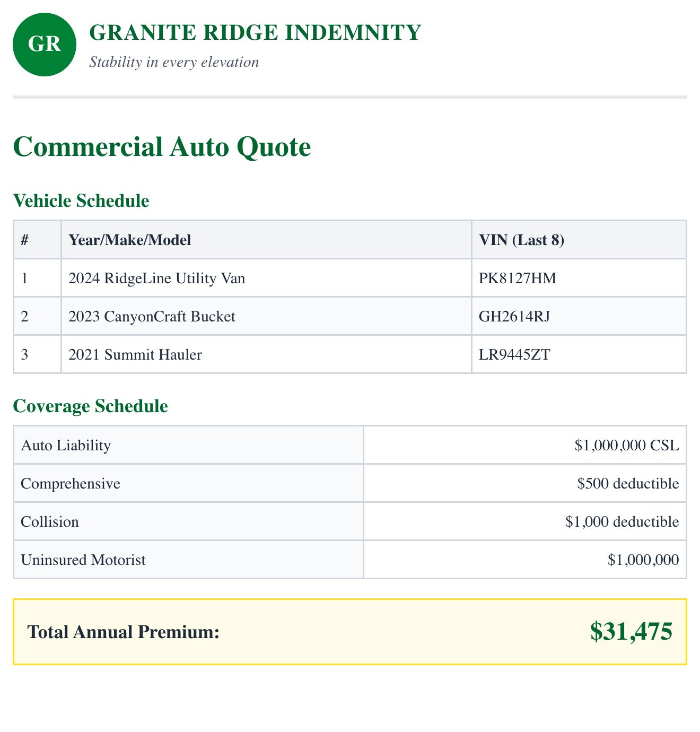
Task: Click the Auto Liability coverage label
Action: (x=66, y=445)
